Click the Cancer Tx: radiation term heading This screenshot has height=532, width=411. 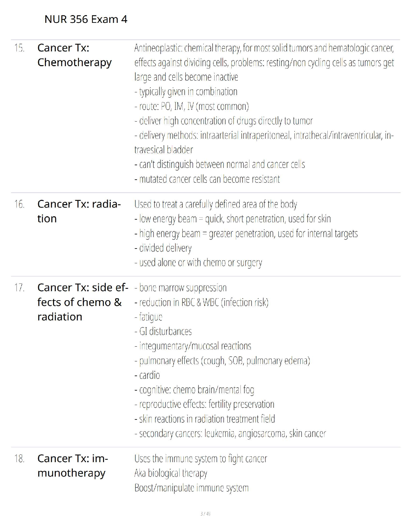click(x=79, y=211)
